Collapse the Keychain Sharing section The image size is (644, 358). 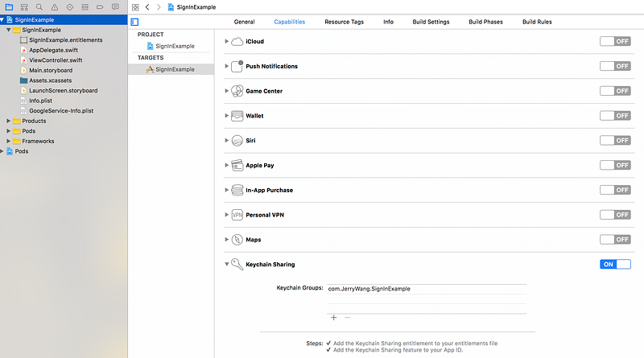pos(226,265)
